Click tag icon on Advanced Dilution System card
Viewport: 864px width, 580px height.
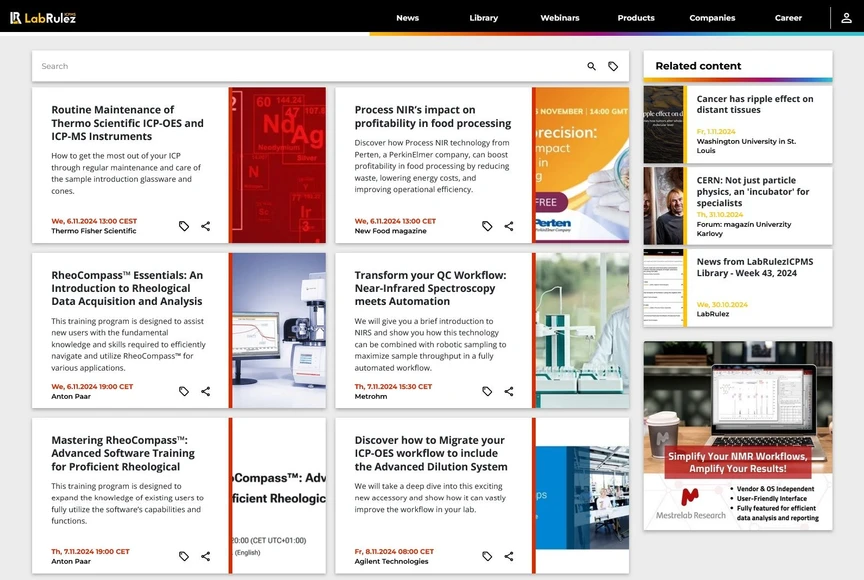tap(487, 556)
